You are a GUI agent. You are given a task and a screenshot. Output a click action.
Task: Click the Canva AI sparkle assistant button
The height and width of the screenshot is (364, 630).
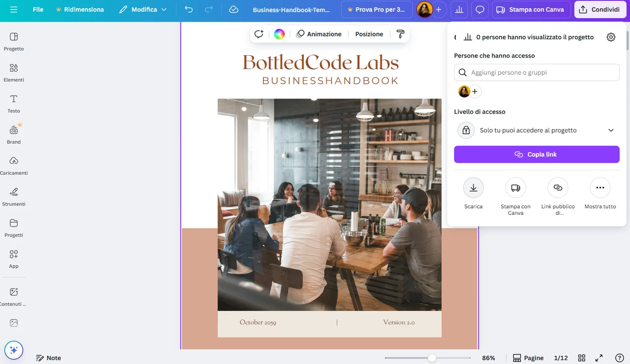14,350
